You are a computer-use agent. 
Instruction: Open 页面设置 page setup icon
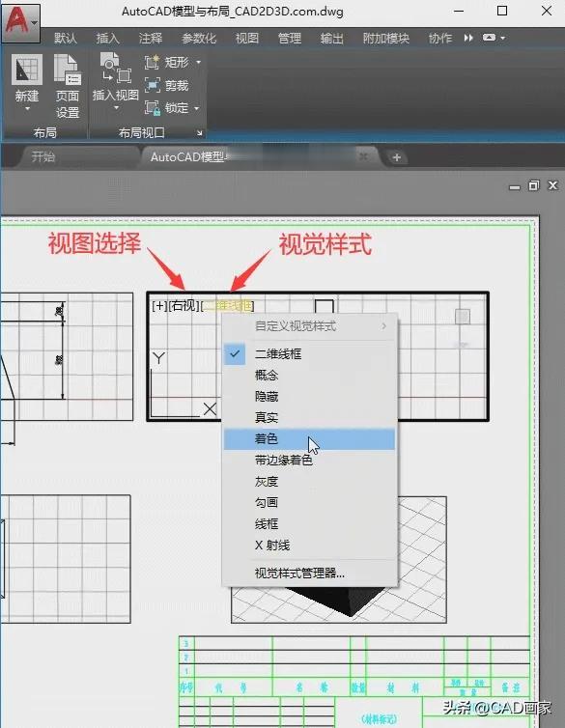tap(68, 70)
